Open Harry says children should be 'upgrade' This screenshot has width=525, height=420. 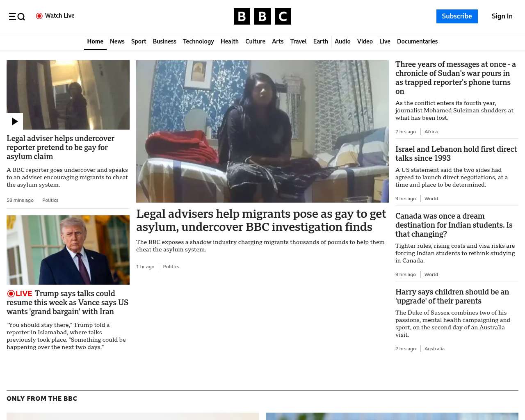(x=452, y=297)
